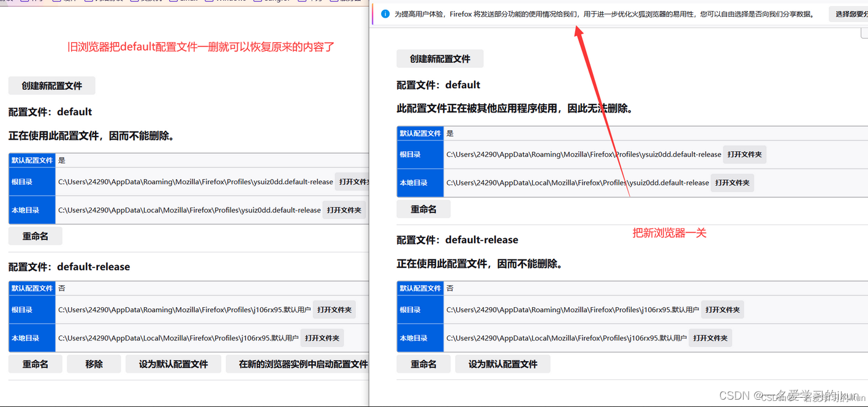Click 在新的浏览器实例中启动配置文件 button
Viewport: 868px width, 407px height.
click(x=298, y=364)
